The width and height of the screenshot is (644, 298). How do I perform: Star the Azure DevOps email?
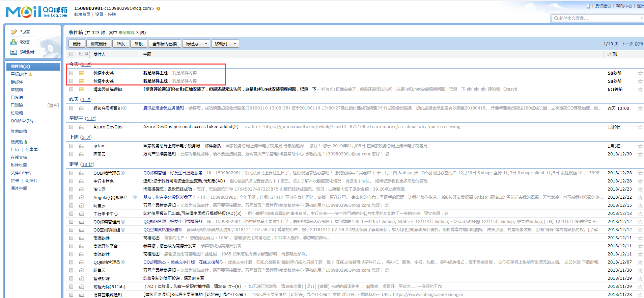click(x=640, y=127)
